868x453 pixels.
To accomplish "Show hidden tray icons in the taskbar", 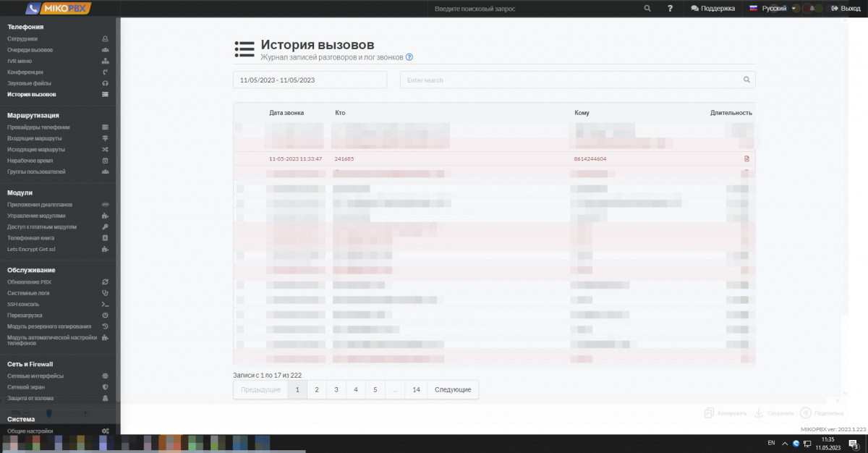I will (x=785, y=443).
